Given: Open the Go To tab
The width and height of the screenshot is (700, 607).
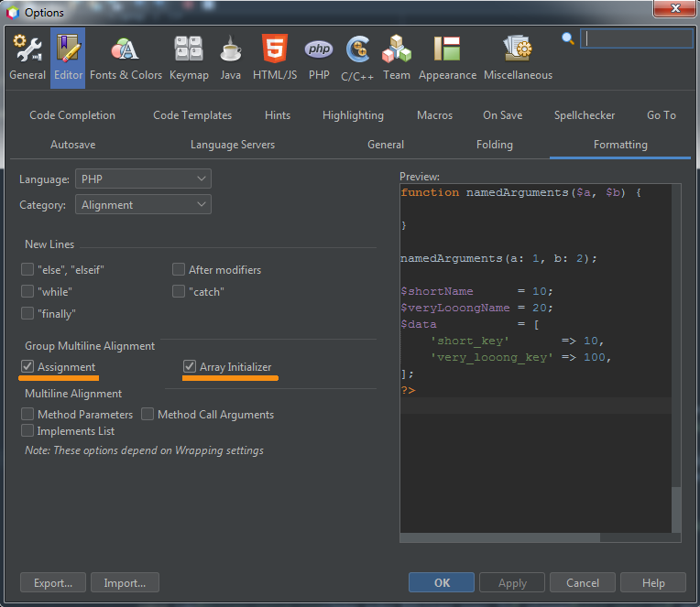Looking at the screenshot, I should (x=662, y=115).
